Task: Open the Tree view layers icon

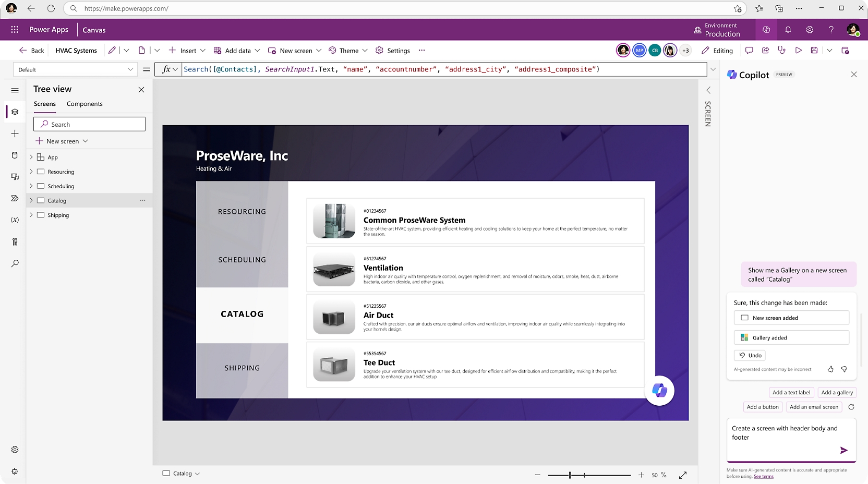Action: coord(15,112)
